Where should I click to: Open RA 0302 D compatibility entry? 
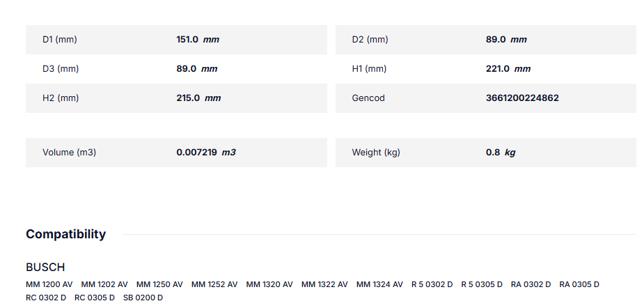531,284
